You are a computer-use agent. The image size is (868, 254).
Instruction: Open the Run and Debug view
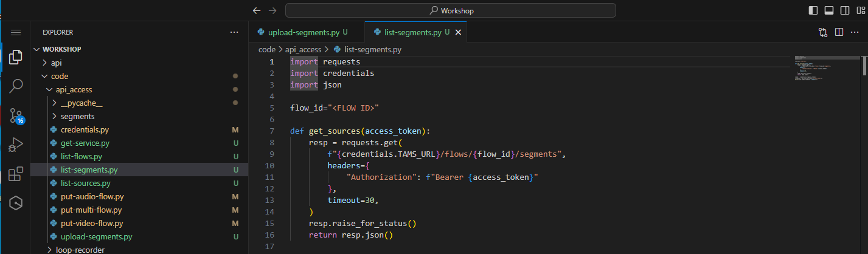pos(16,145)
